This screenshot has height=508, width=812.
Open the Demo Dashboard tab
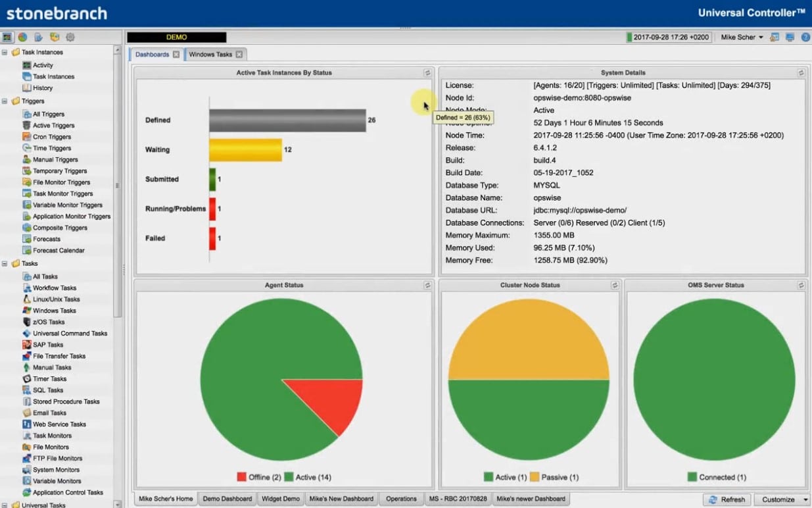click(227, 499)
